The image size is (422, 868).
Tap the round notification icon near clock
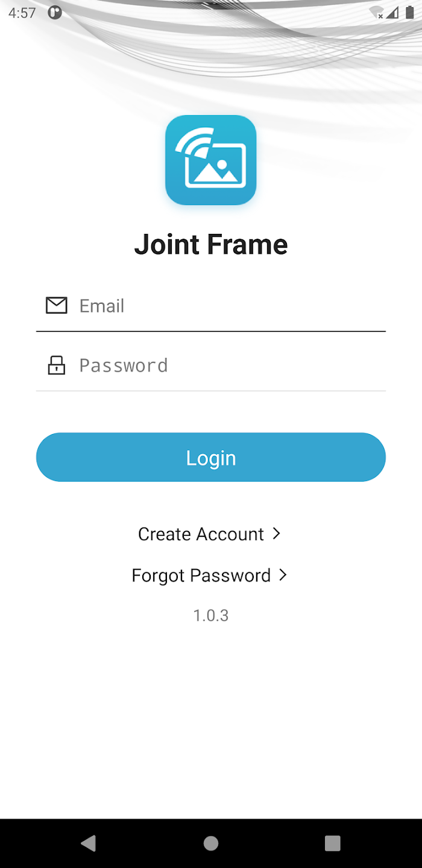pyautogui.click(x=55, y=13)
